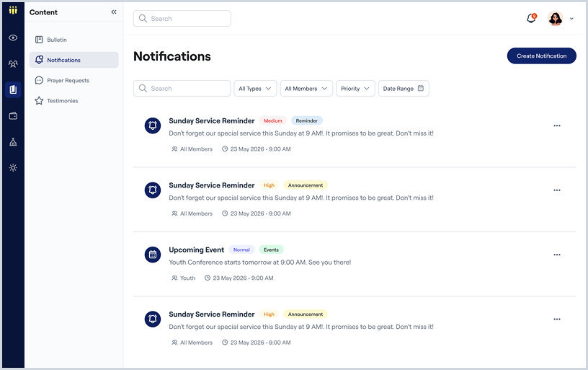Select the wallet icon in left sidebar

[x=13, y=116]
